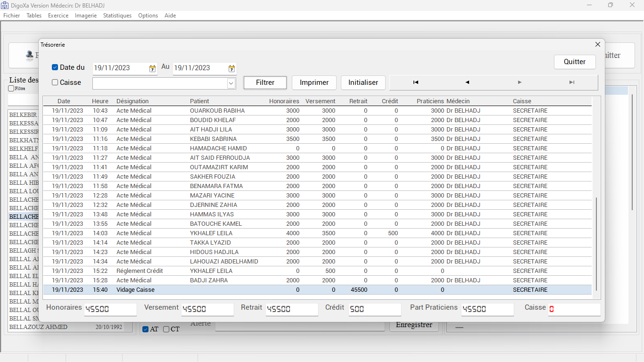Enable the Caisse filter checkbox
The width and height of the screenshot is (644, 362).
55,82
